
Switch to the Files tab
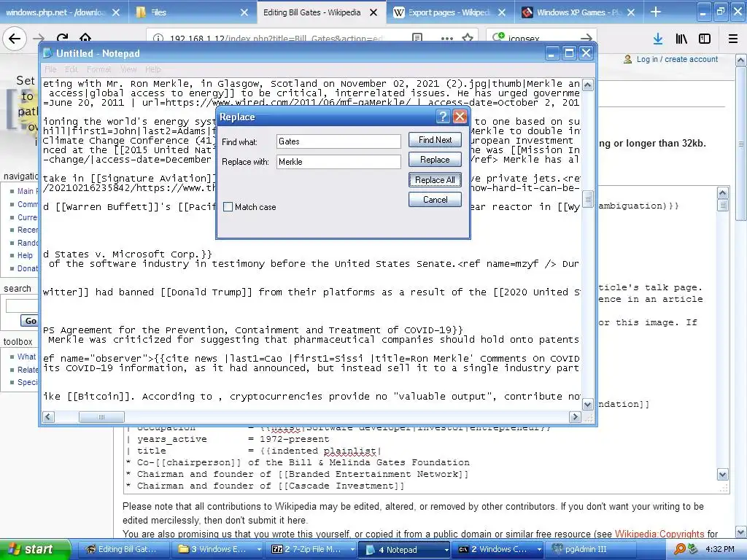pos(190,12)
